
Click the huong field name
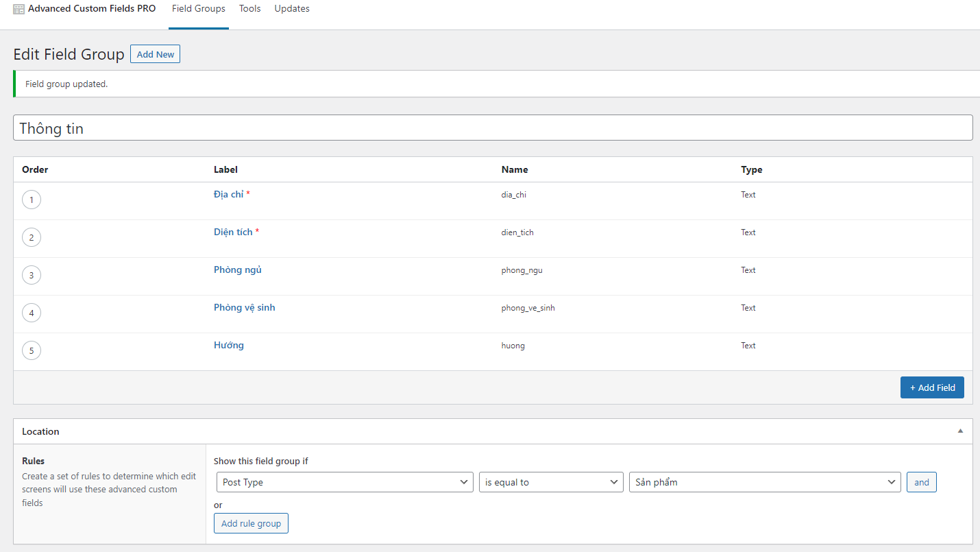[x=513, y=346]
